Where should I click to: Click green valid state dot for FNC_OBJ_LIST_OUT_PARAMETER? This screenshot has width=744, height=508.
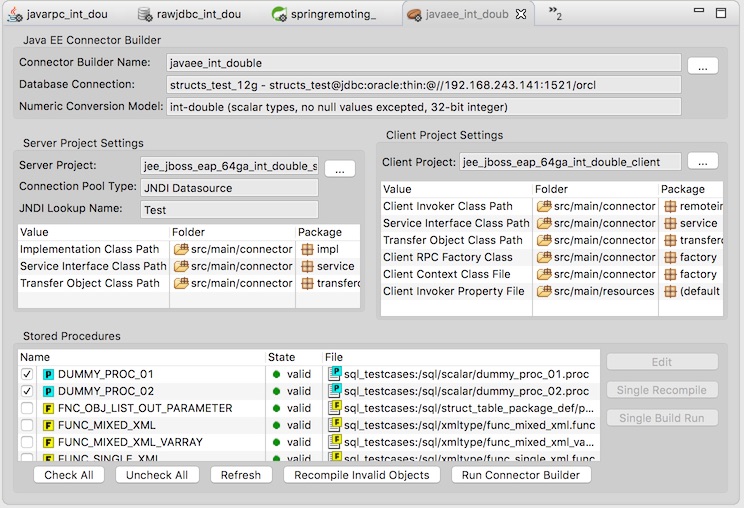pyautogui.click(x=276, y=408)
